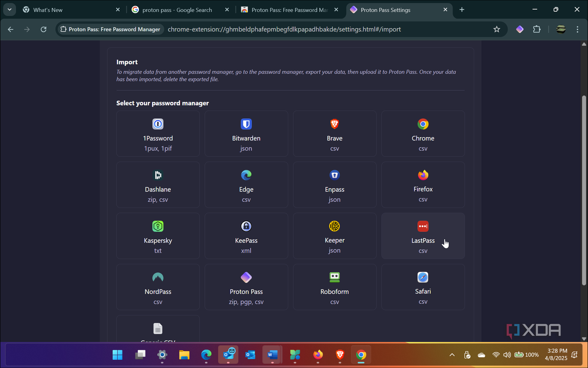Screen dimensions: 588x368
Task: Pick the Firefox icon in import list
Action: pyautogui.click(x=423, y=175)
